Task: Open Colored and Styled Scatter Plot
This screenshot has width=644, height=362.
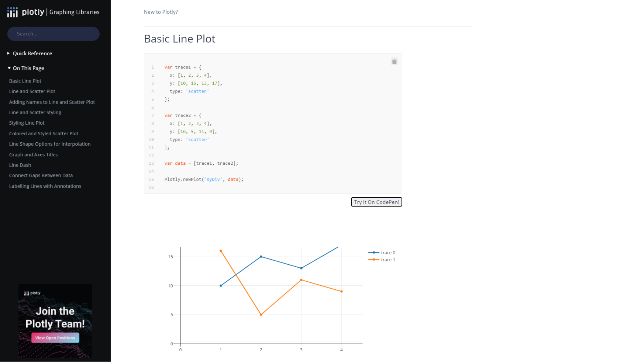Action: (44, 133)
